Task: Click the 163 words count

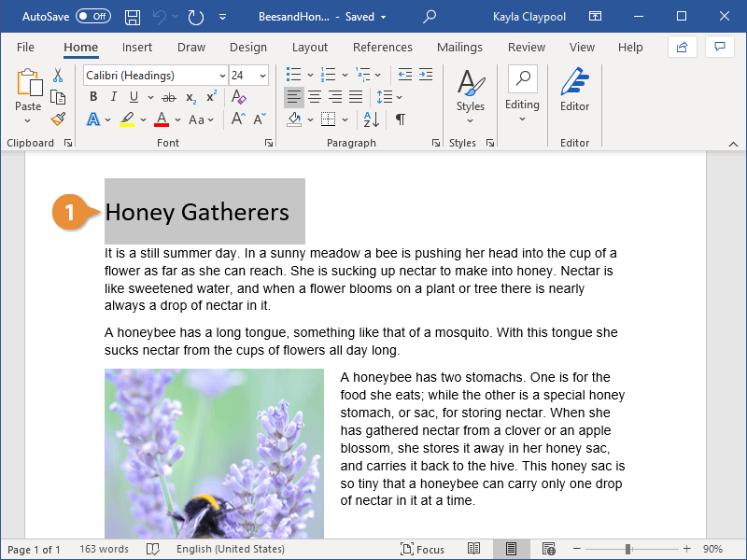Action: (x=104, y=549)
